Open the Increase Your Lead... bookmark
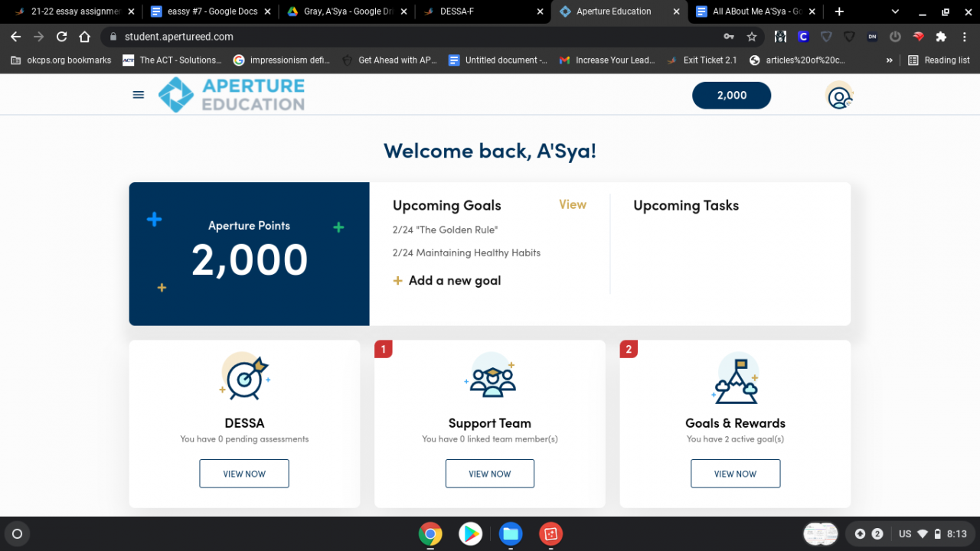Screen dimensions: 980x551 (607, 60)
